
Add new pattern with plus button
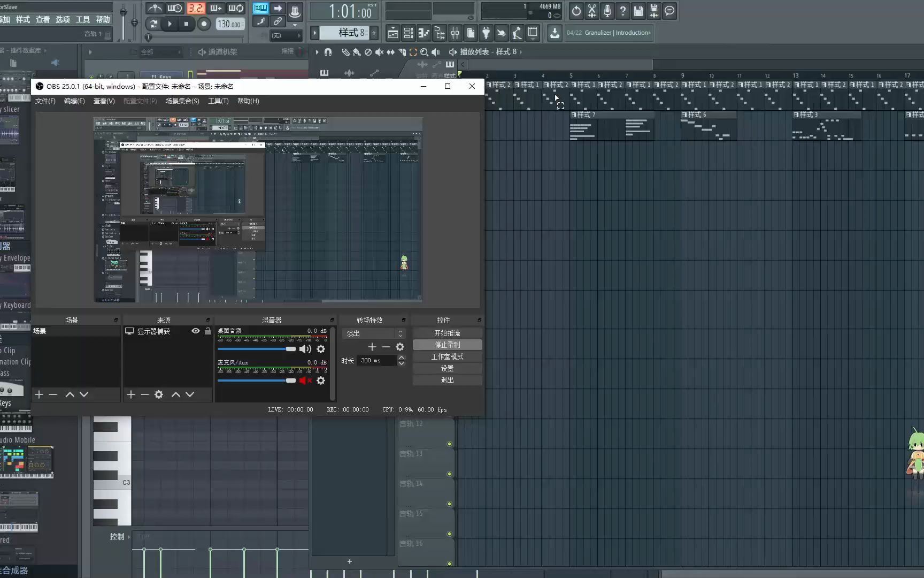click(x=374, y=33)
